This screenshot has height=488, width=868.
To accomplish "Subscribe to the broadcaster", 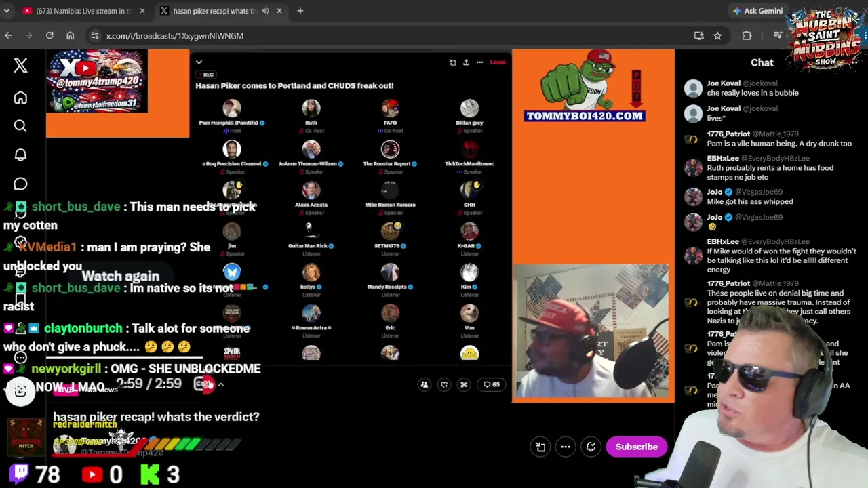I will (x=636, y=447).
